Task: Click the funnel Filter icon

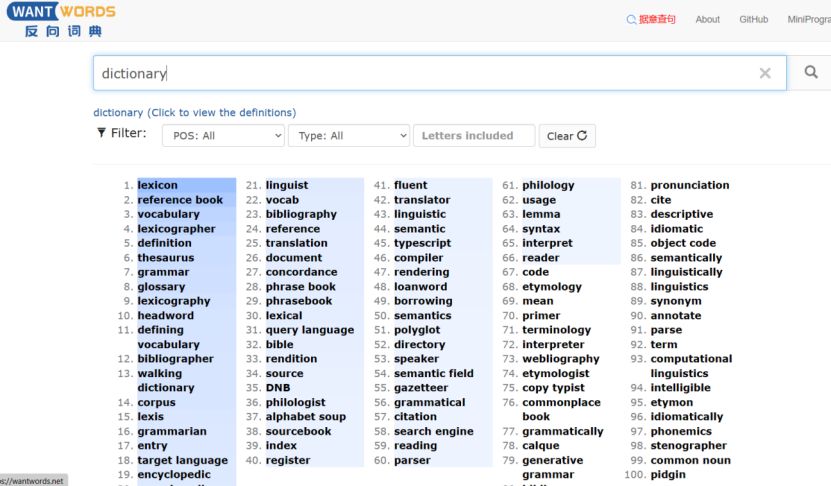Action: (100, 134)
